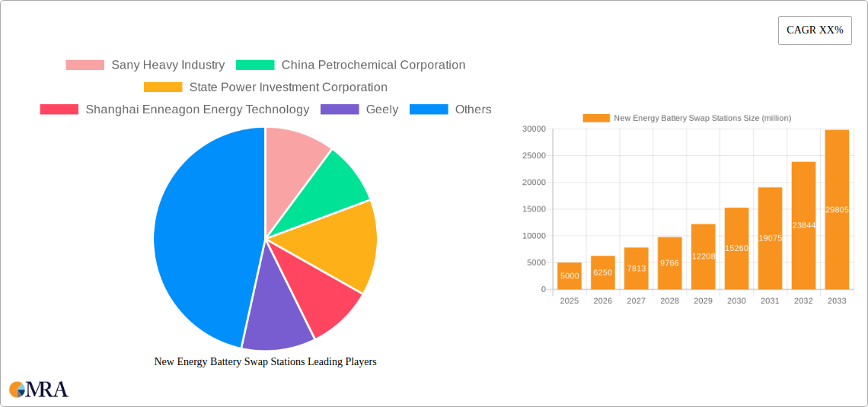Click the 2033 bar labeled 29805
868x407 pixels.
(837, 209)
